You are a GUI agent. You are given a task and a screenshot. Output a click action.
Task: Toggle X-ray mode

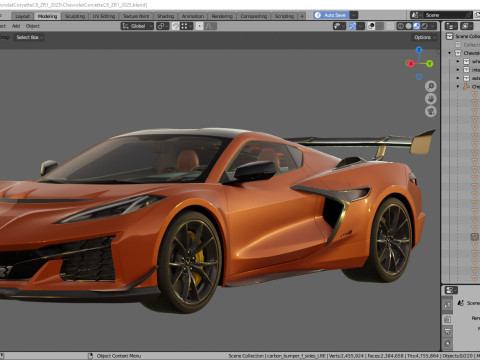click(x=390, y=26)
